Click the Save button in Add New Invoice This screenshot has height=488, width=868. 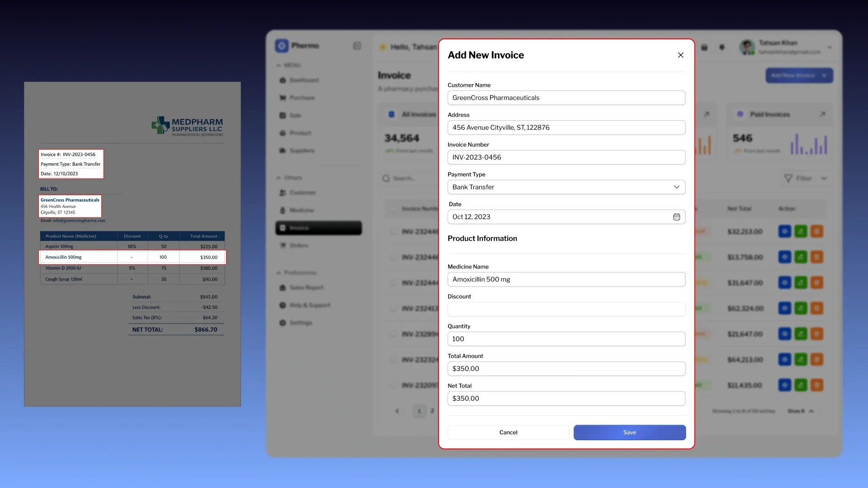point(629,432)
